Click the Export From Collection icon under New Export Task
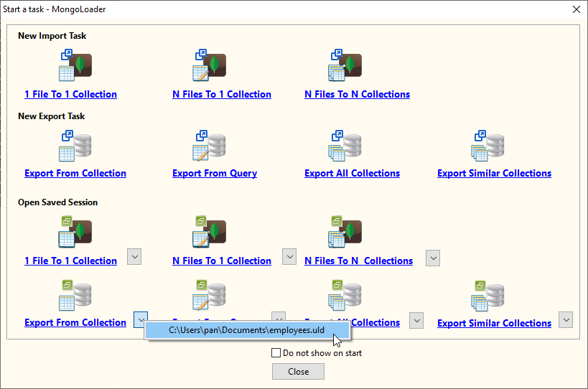The height and width of the screenshot is (389, 588). [75, 146]
